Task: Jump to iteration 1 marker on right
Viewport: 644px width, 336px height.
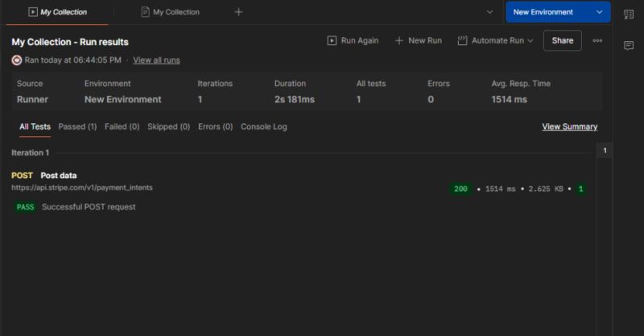Action: [605, 151]
